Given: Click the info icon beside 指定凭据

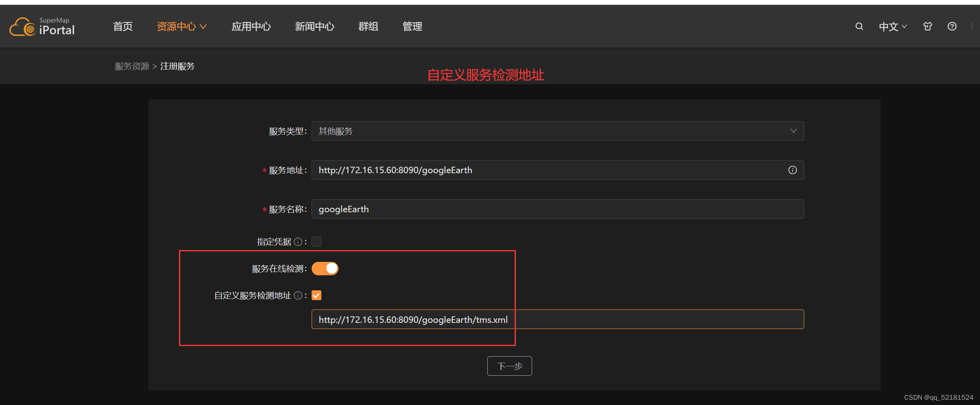Looking at the screenshot, I should 298,242.
